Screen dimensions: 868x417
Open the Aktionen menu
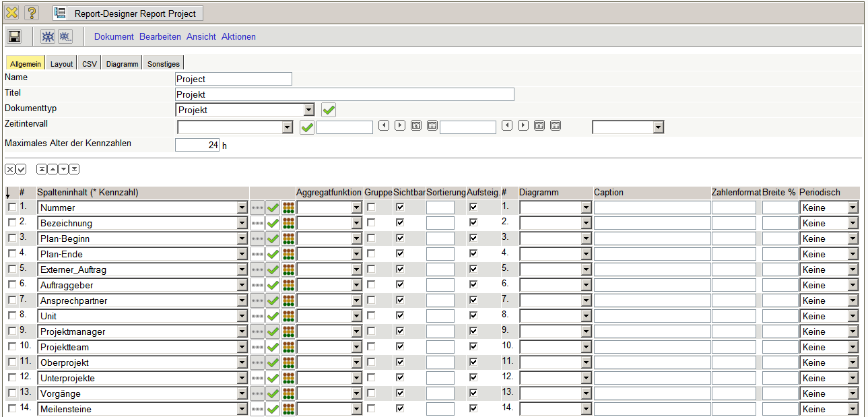pos(238,37)
